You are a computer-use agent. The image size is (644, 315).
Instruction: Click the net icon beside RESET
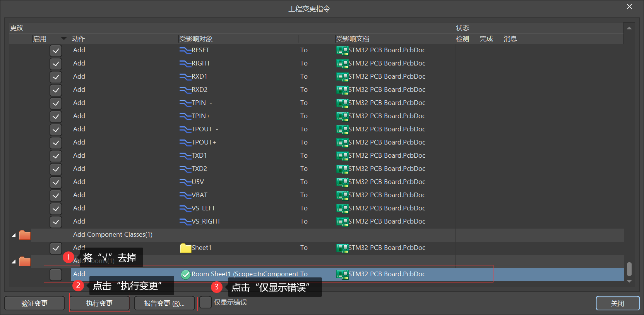(185, 50)
